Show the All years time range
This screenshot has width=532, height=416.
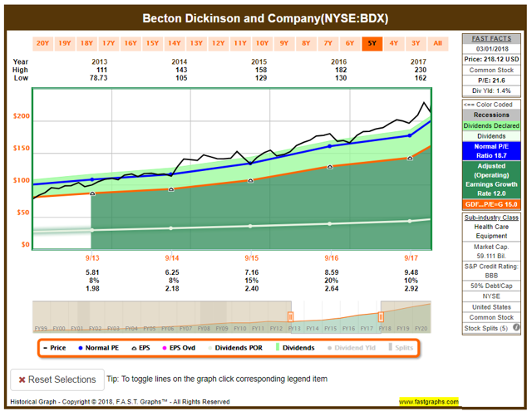pos(438,44)
